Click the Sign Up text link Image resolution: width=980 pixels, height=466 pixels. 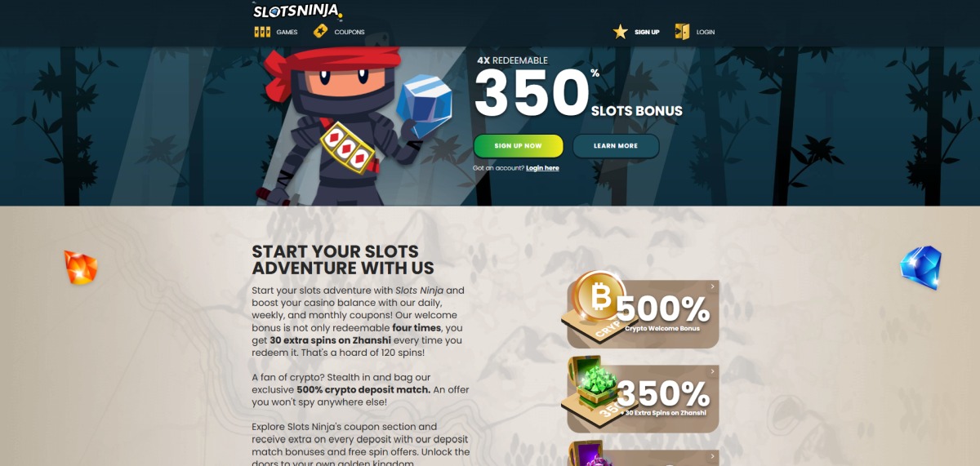[x=647, y=33]
